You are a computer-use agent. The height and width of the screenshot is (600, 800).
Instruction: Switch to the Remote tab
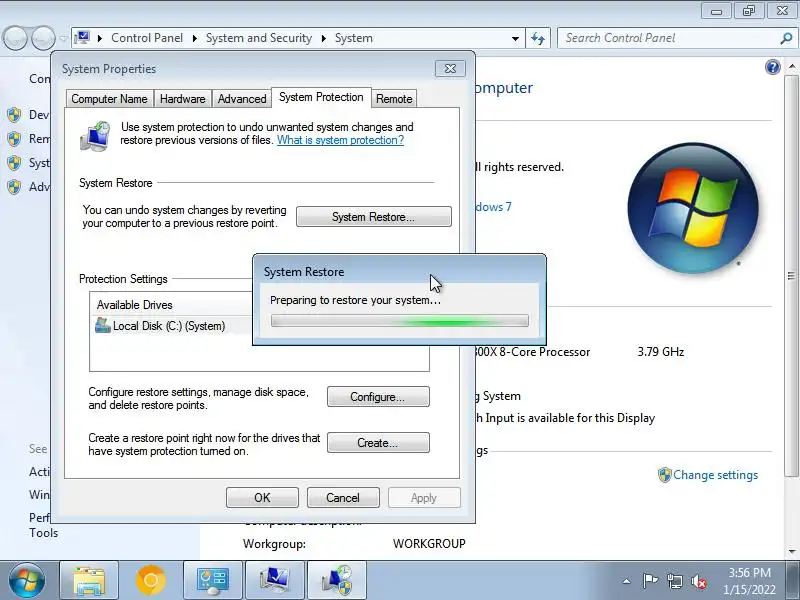click(x=394, y=98)
